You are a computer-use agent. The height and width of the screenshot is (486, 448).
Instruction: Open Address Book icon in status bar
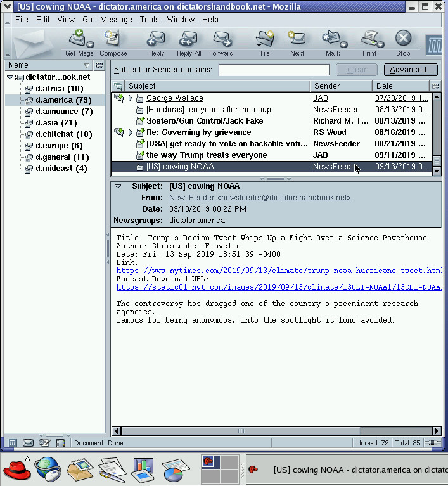(x=60, y=443)
